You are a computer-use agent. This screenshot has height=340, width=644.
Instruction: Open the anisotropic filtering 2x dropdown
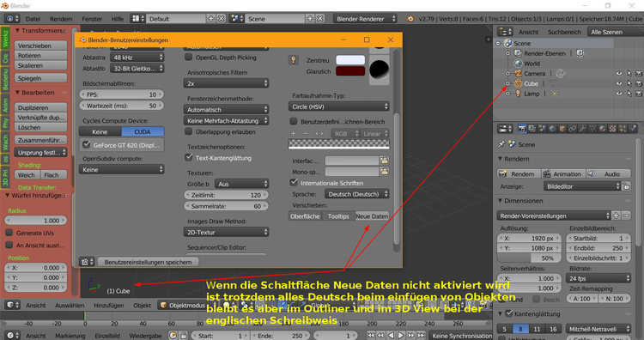click(226, 83)
